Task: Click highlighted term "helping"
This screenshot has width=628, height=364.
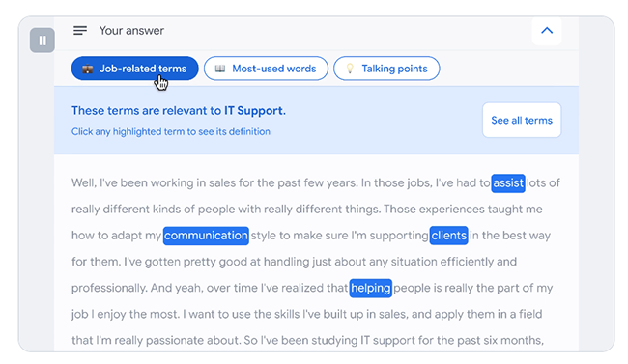Action: pyautogui.click(x=370, y=288)
